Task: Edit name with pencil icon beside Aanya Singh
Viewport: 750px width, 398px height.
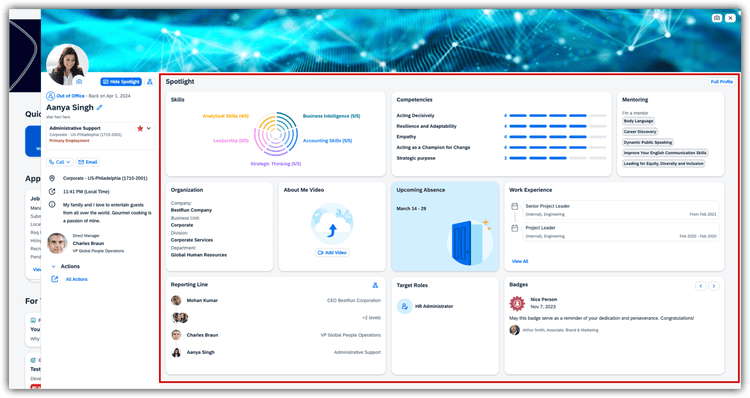Action: tap(99, 108)
